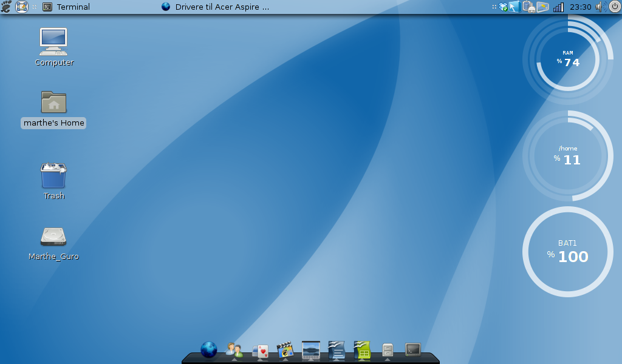
Task: Select marthe's Home folder icon
Action: (x=53, y=102)
